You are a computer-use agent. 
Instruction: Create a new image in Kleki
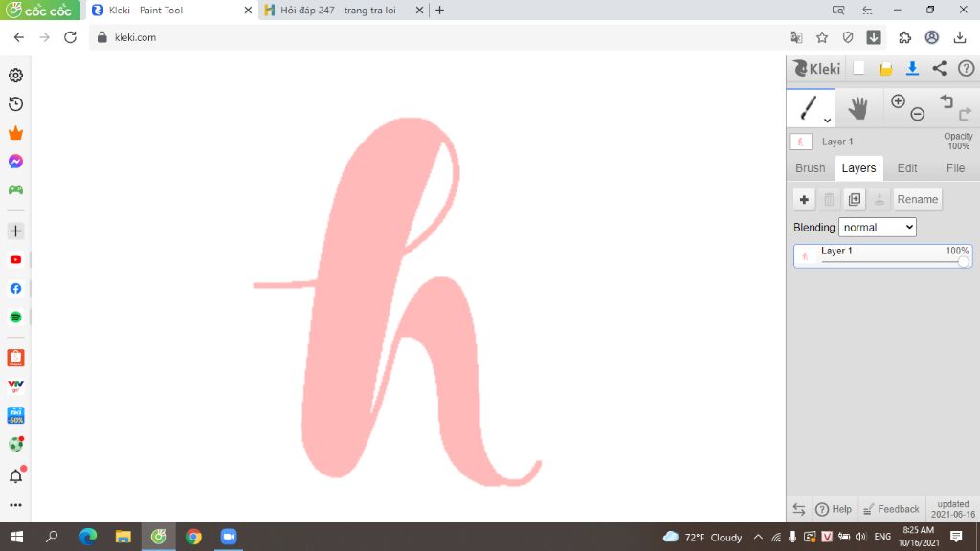coord(858,68)
